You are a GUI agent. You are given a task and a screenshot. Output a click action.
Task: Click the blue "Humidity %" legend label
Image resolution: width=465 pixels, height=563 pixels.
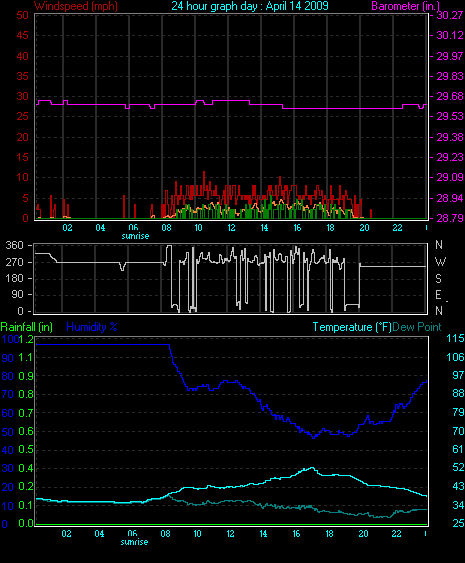[x=92, y=327]
